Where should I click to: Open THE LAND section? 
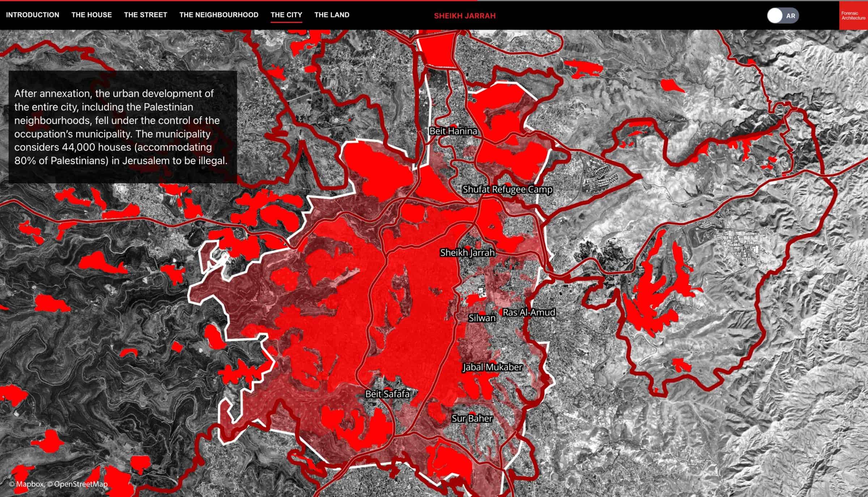click(332, 15)
